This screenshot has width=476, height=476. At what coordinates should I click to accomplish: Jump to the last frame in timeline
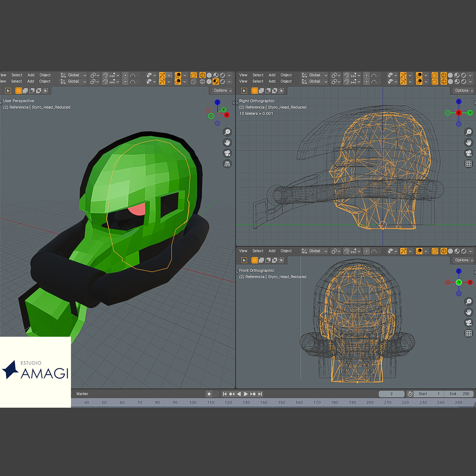coord(260,394)
